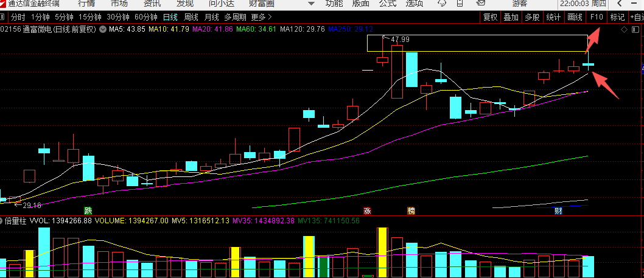The image size is (644, 278).
Task: Click the MA60: 34.61 label
Action: click(256, 30)
